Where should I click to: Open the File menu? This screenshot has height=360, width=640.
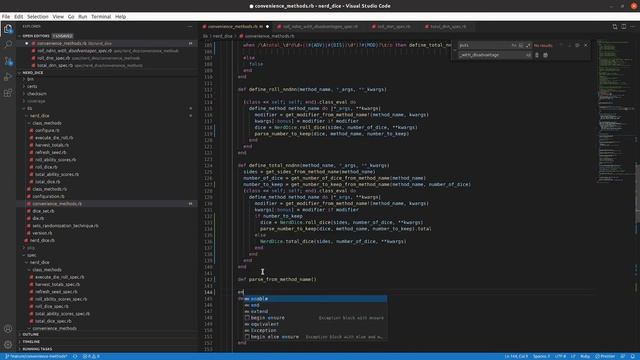point(6,17)
